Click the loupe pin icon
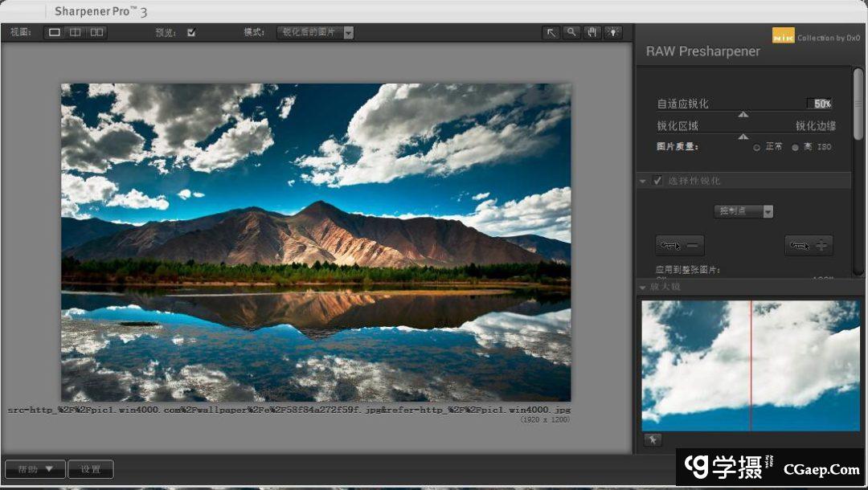 652,439
